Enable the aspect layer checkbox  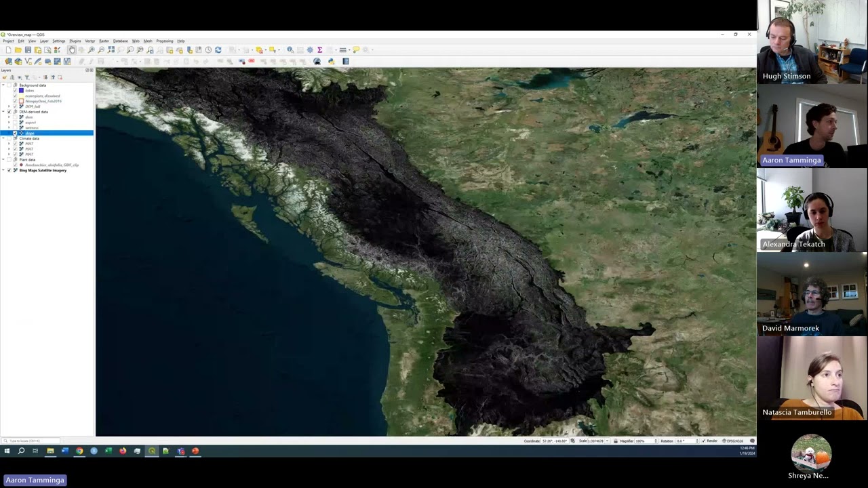pyautogui.click(x=15, y=123)
